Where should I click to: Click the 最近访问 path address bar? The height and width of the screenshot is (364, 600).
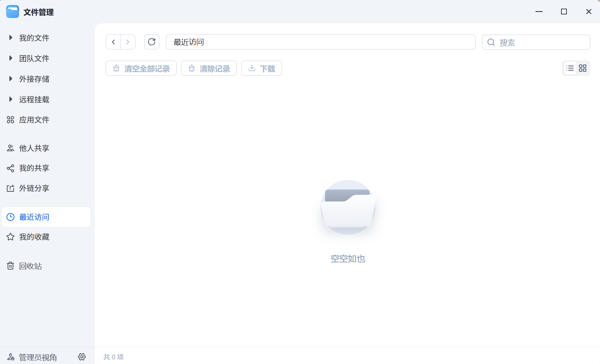(321, 42)
